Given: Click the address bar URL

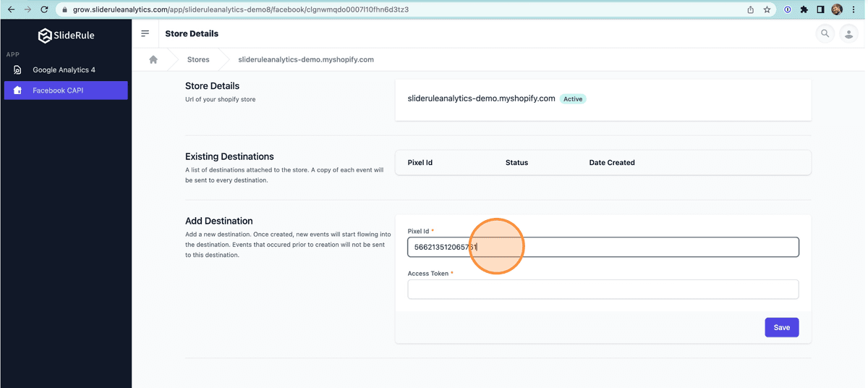Looking at the screenshot, I should click(240, 9).
